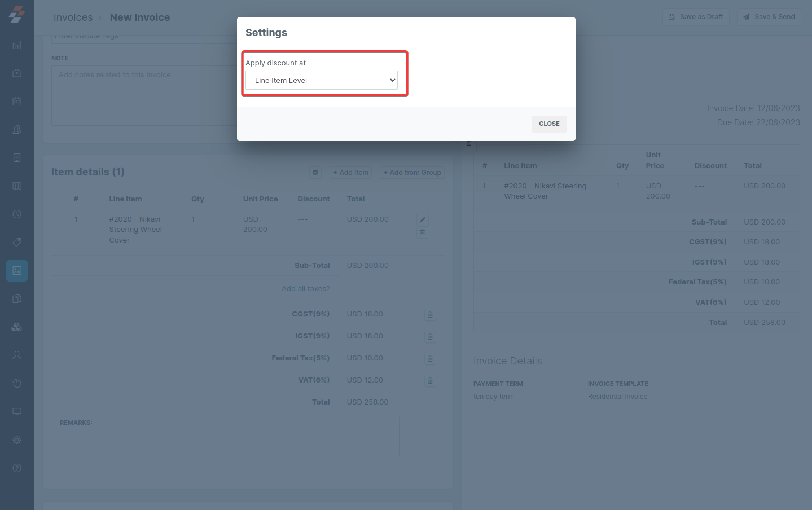812x510 pixels.
Task: Click the Apply discount at label
Action: pos(276,63)
